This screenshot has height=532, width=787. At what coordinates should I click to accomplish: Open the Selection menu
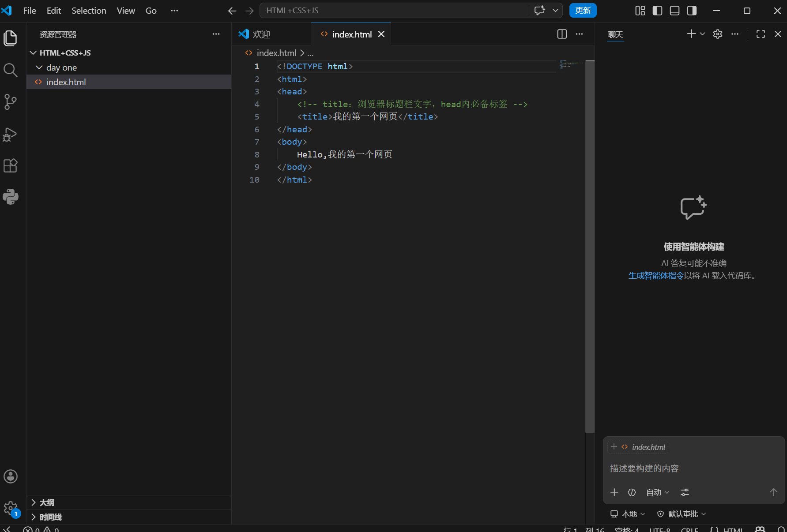coord(89,11)
